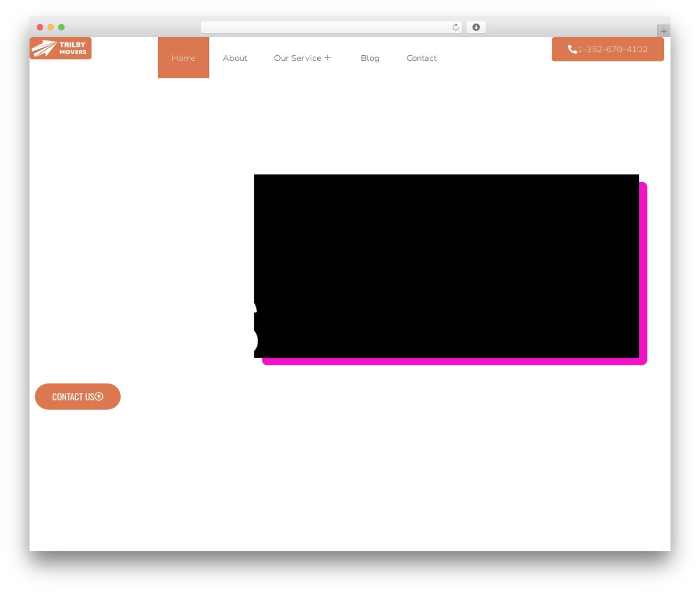Close the browser window with the red button
This screenshot has width=700, height=593.
click(40, 27)
